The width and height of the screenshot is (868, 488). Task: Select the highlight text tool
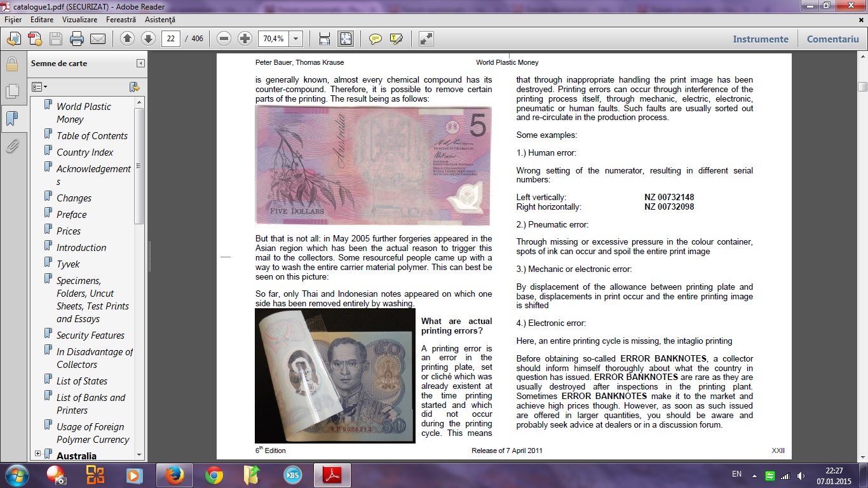397,39
